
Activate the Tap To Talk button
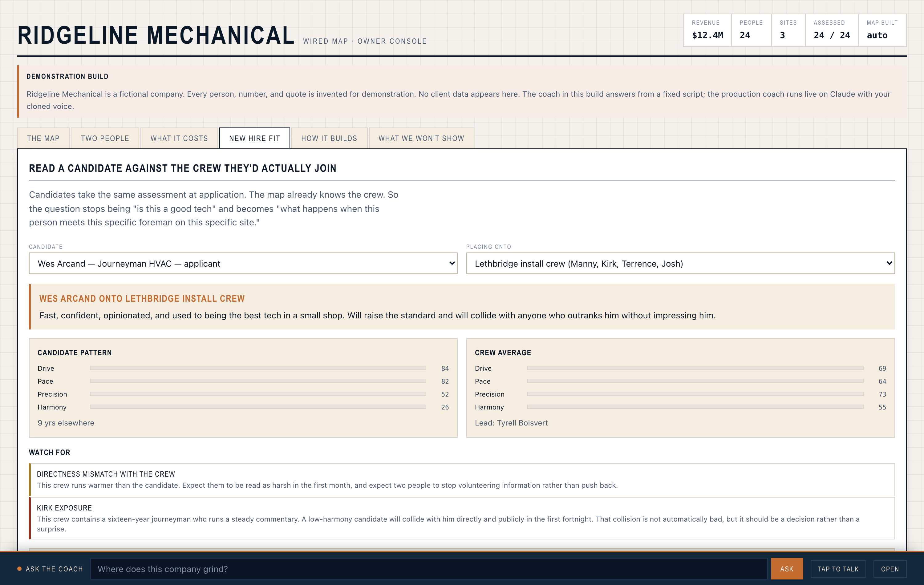(x=838, y=569)
